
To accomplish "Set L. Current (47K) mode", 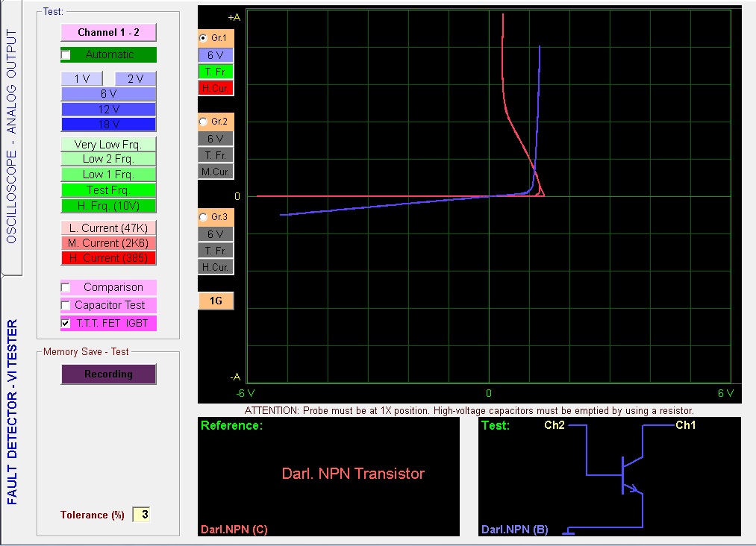I will coord(108,228).
